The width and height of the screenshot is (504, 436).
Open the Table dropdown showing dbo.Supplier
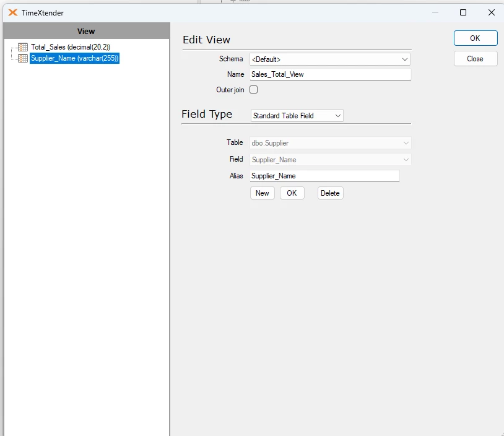[330, 143]
